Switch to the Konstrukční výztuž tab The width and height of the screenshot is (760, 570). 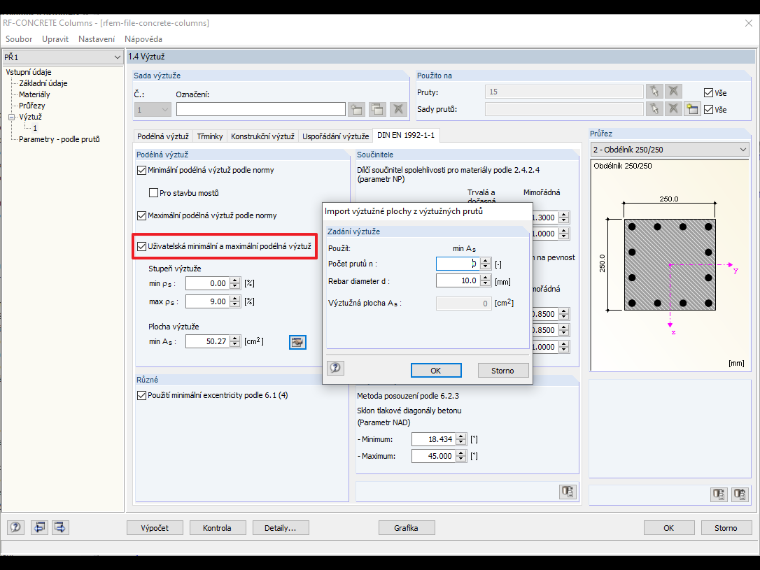262,136
